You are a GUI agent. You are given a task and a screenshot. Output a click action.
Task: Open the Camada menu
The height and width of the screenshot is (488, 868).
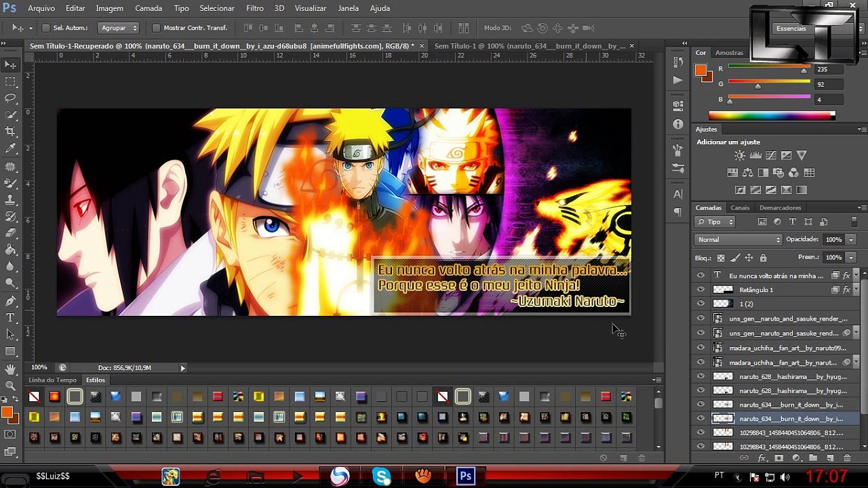[x=149, y=8]
